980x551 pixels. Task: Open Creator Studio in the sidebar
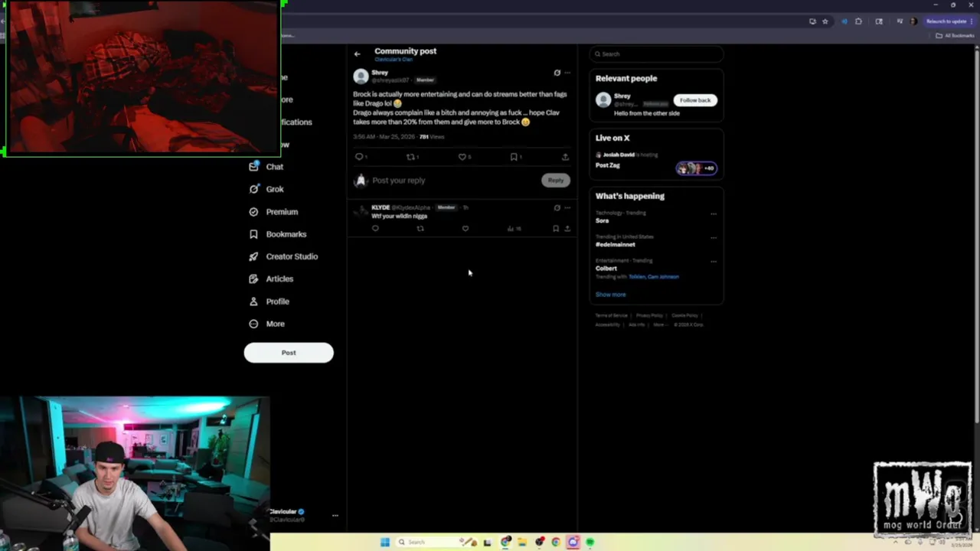coord(283,256)
